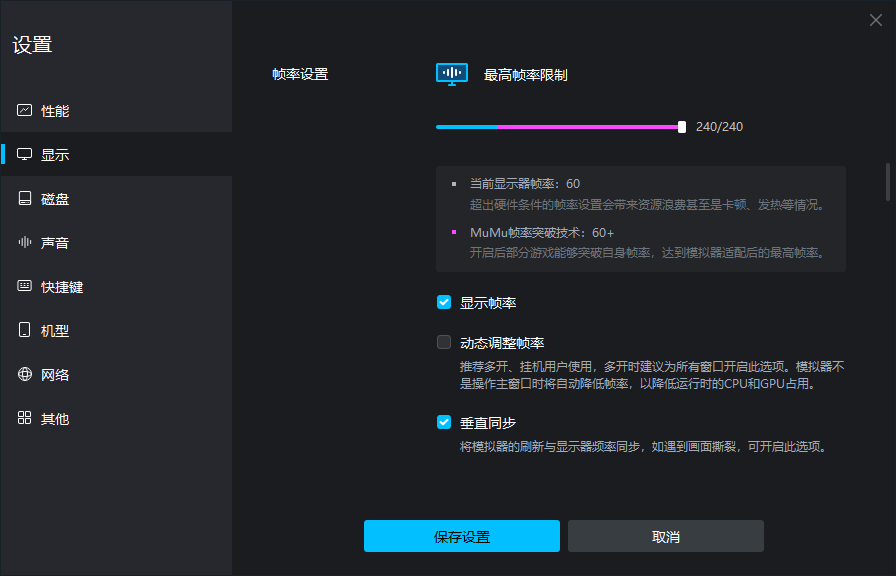
Task: Click the 保存设置 button
Action: click(x=461, y=536)
